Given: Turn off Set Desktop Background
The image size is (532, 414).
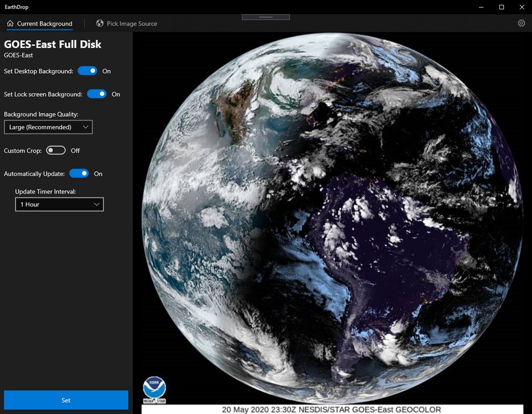Looking at the screenshot, I should click(x=87, y=70).
